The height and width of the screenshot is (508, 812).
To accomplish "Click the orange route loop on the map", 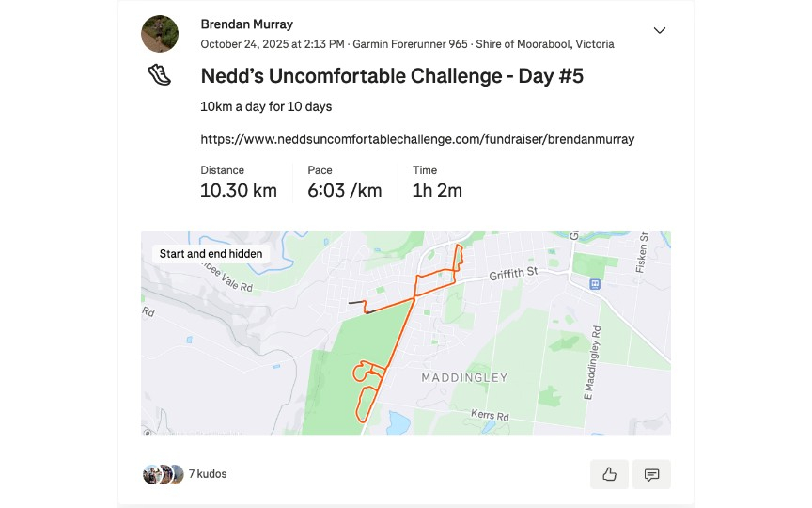I will click(361, 373).
